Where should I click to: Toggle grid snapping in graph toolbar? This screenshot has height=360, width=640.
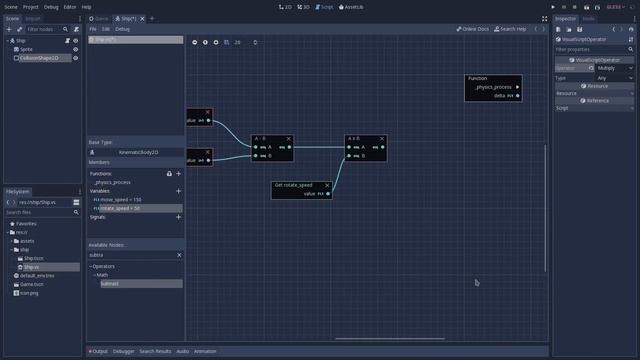coord(227,42)
